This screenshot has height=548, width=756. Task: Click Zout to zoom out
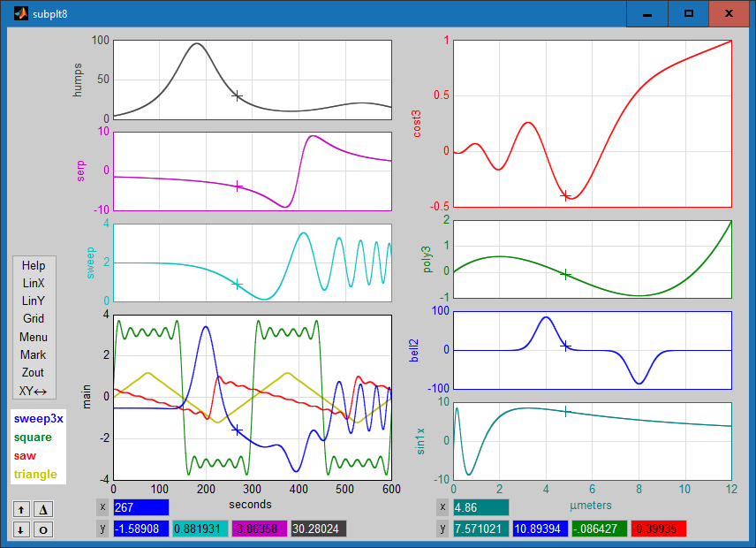34,373
